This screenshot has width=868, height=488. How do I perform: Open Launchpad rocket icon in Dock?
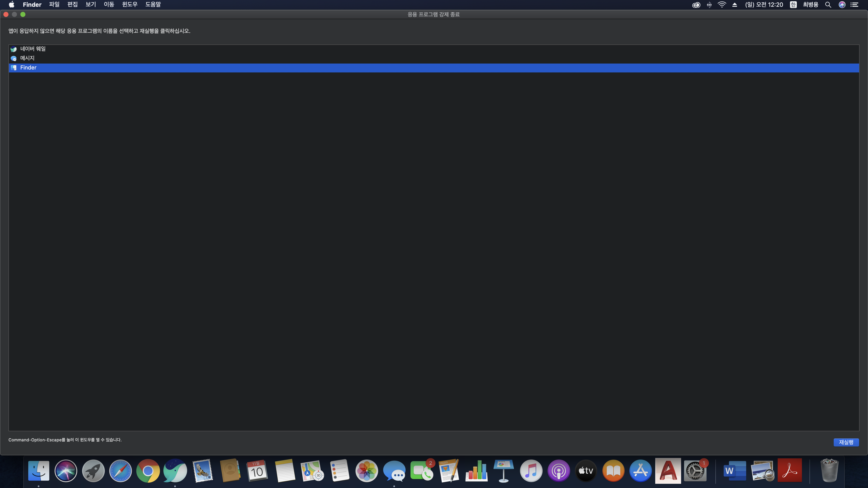point(93,470)
